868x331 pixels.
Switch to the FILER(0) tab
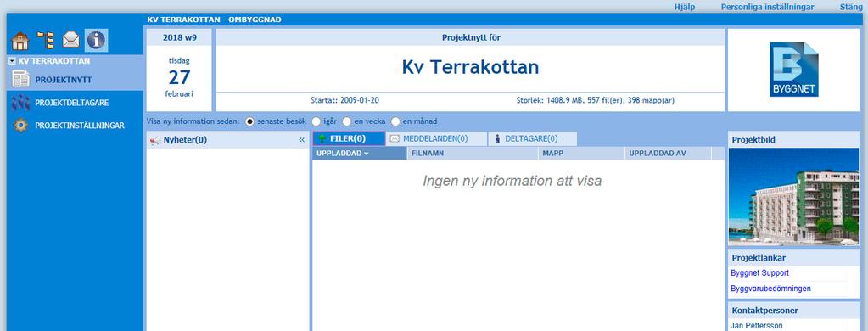click(349, 138)
